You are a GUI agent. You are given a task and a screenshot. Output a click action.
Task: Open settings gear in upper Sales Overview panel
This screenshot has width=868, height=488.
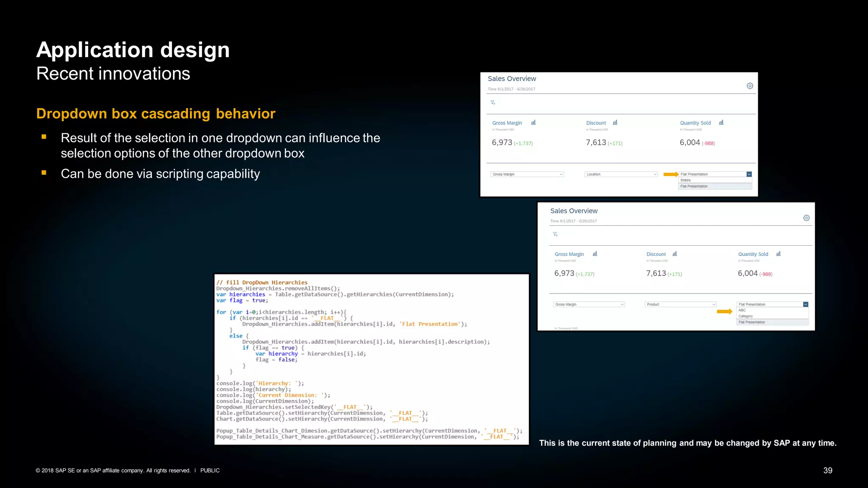pyautogui.click(x=750, y=86)
